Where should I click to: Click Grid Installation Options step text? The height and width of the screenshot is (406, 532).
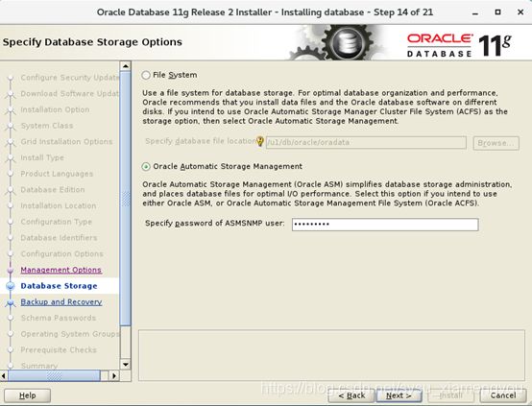[66, 141]
